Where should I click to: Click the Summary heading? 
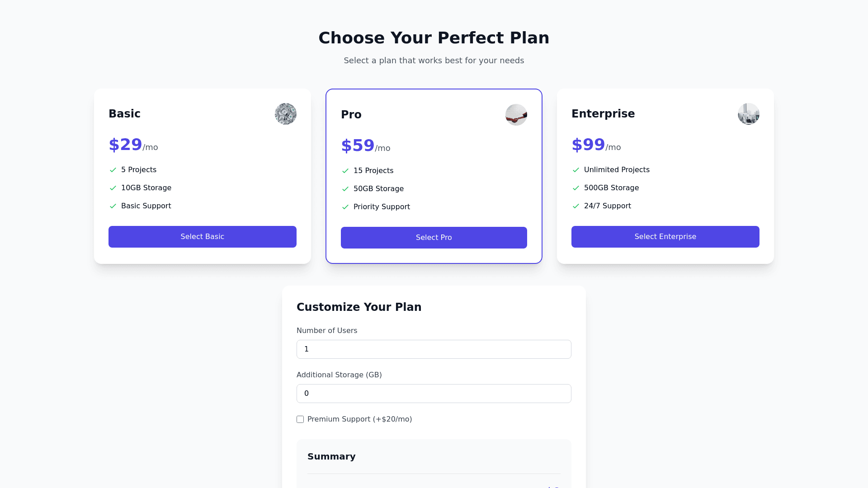pos(331,456)
